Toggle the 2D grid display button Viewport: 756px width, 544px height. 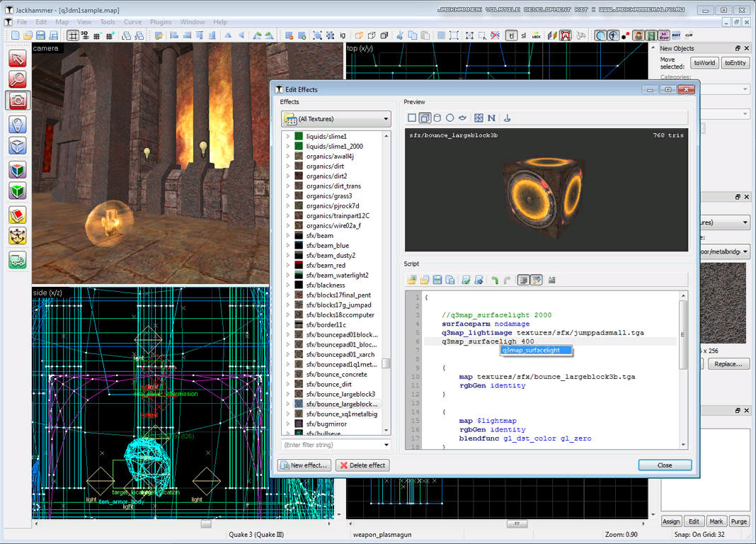tap(73, 35)
